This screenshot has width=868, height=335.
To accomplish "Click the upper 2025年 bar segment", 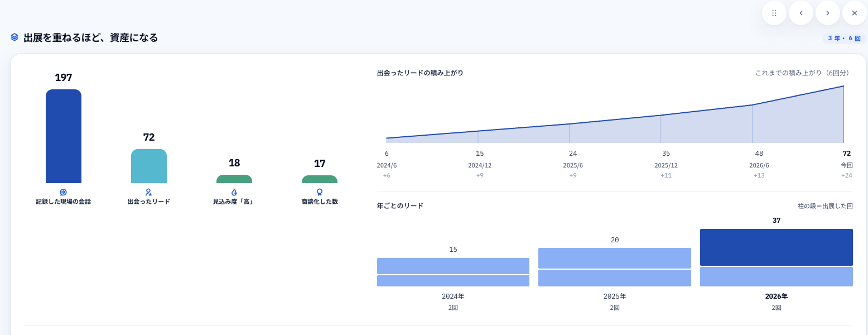I will click(615, 258).
